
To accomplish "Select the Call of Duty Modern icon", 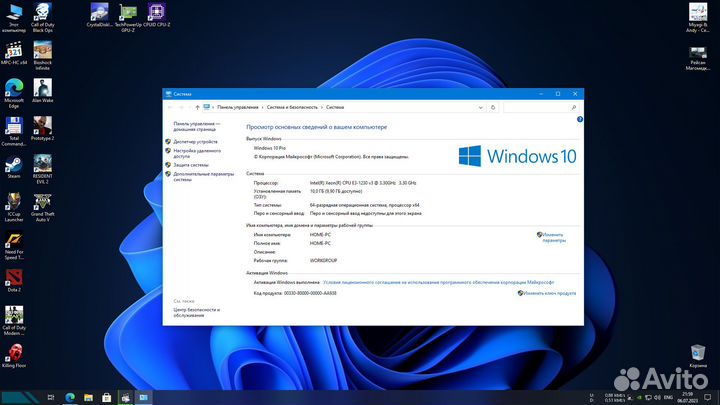I will 14,321.
